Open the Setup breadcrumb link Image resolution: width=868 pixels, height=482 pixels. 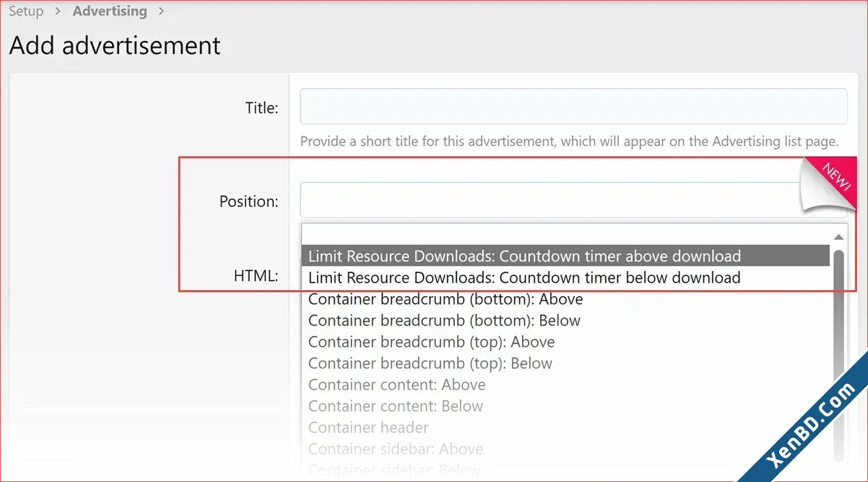coord(26,11)
